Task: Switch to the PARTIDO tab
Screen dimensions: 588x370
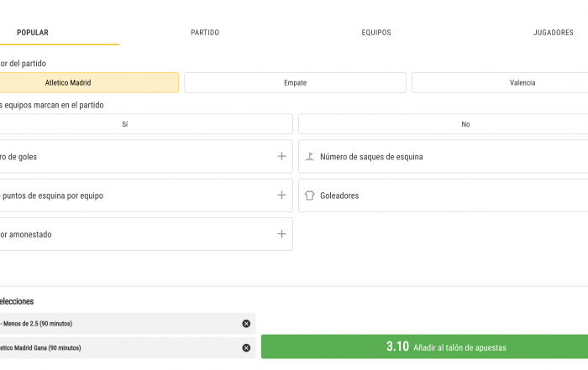Action: click(205, 33)
